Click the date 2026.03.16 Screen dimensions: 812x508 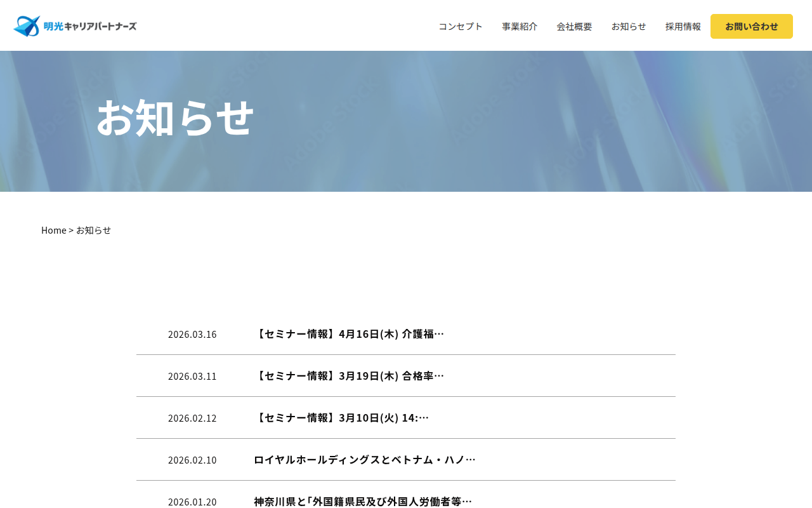tap(192, 334)
